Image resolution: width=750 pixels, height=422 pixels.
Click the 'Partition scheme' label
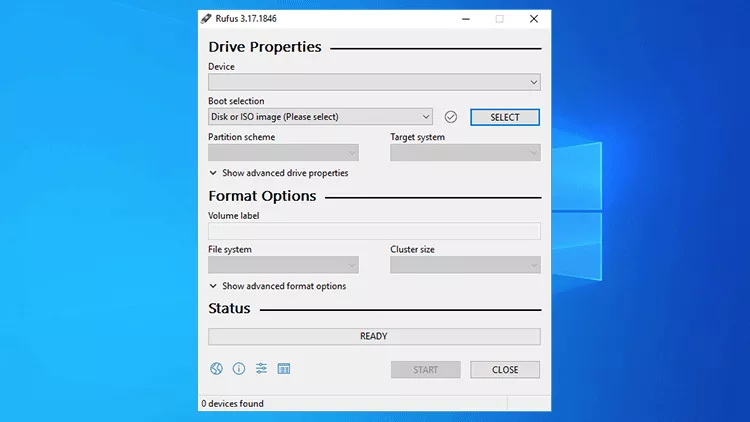tap(242, 137)
